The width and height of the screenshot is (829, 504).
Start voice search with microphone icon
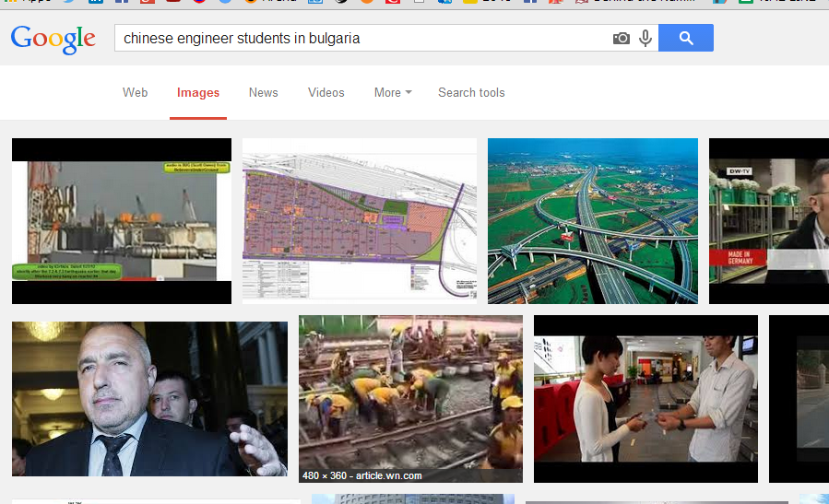click(x=645, y=38)
